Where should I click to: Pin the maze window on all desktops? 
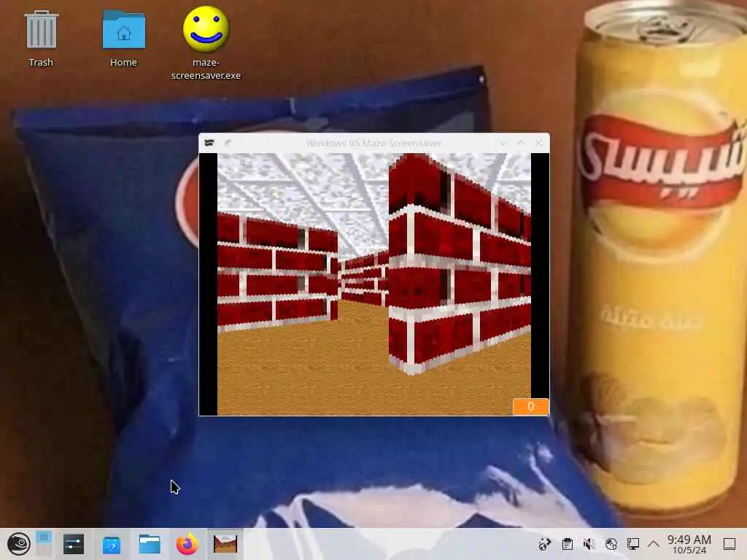pyautogui.click(x=228, y=143)
